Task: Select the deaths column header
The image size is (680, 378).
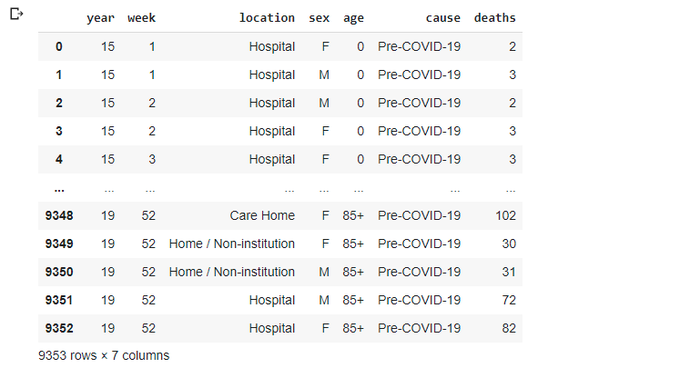Action: tap(495, 18)
